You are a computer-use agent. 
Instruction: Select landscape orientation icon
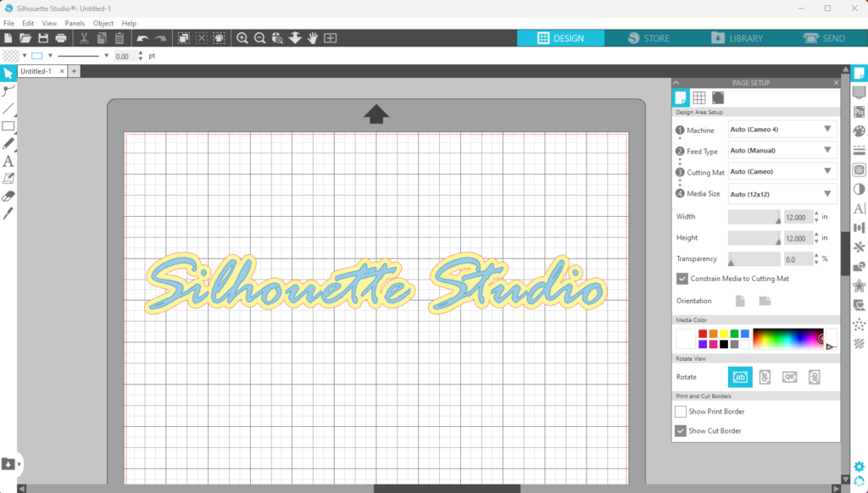pyautogui.click(x=765, y=301)
